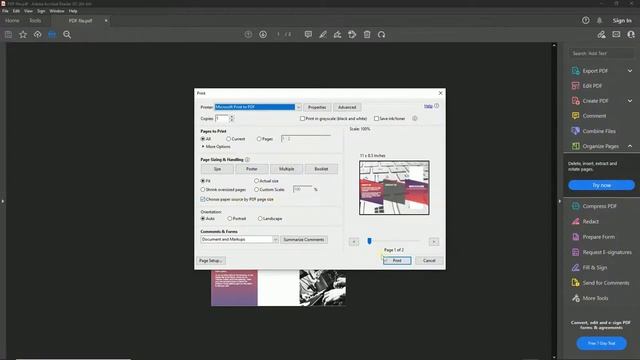
Task: Switch to the Tools tab
Action: coord(35,20)
